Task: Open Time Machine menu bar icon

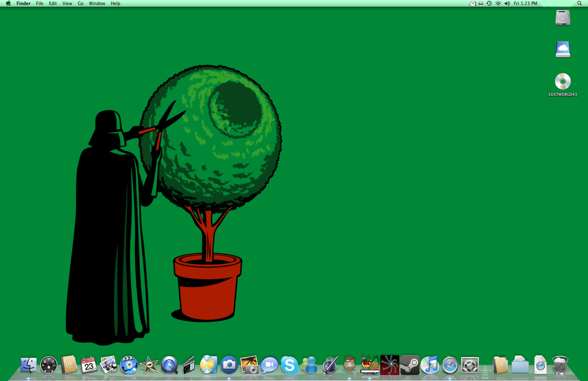Action: [489, 3]
